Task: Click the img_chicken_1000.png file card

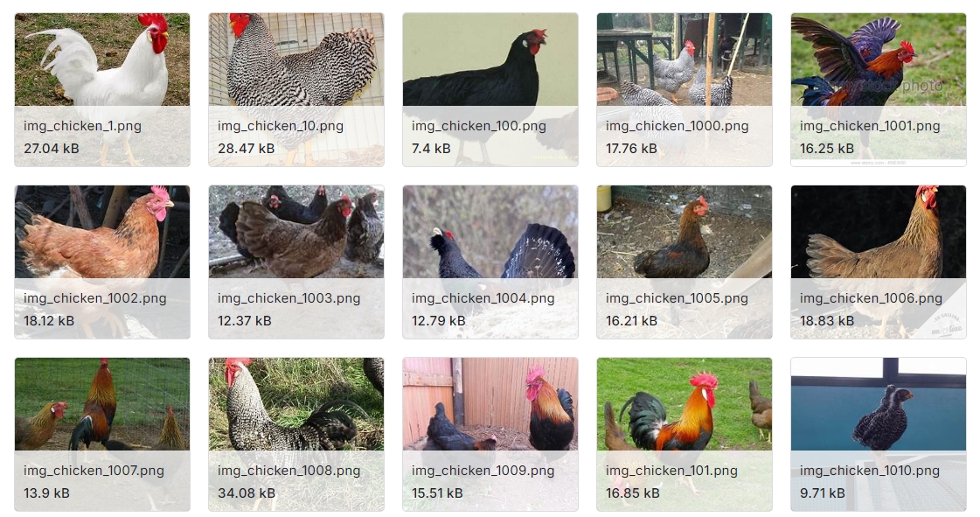Action: coord(685,89)
